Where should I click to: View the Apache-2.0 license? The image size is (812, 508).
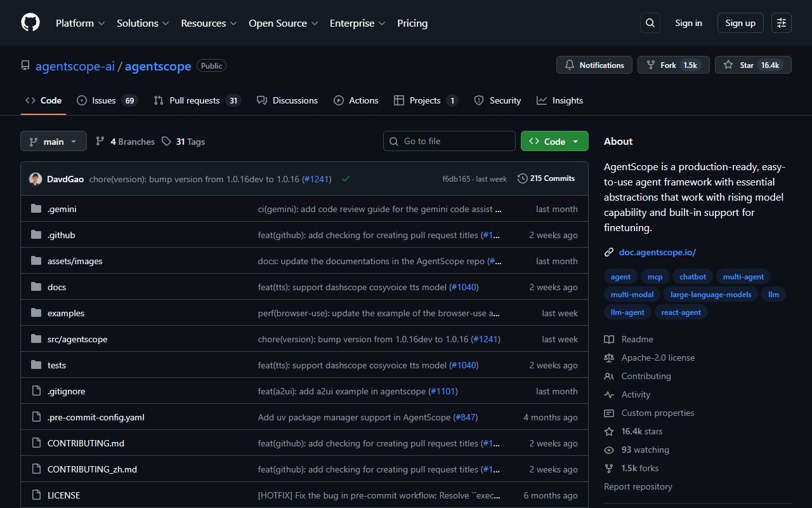pyautogui.click(x=658, y=358)
